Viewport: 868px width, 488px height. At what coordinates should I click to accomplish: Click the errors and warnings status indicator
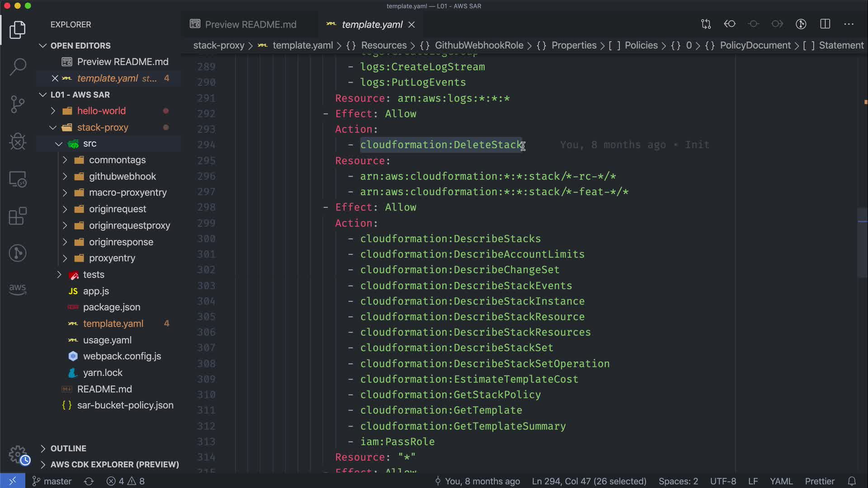click(x=126, y=481)
